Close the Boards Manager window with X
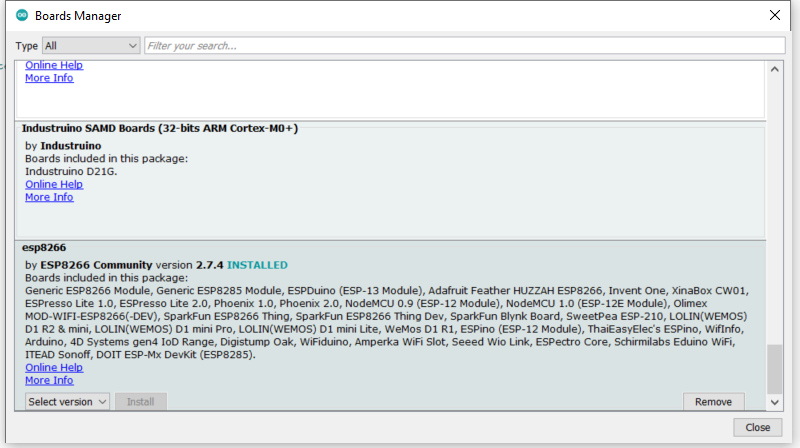 pyautogui.click(x=774, y=15)
